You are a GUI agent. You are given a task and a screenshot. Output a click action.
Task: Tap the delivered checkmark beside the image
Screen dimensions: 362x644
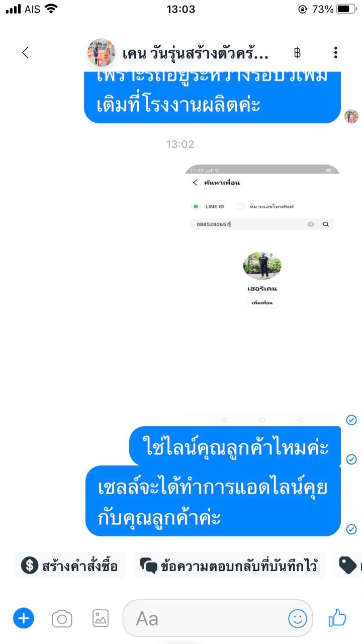click(x=351, y=420)
